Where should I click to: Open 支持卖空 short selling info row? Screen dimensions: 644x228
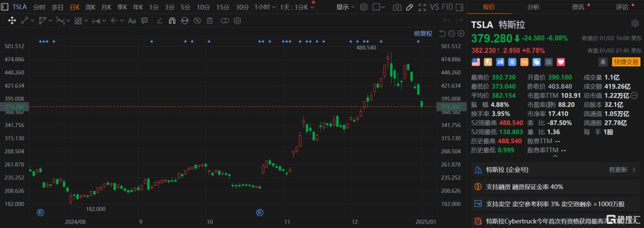click(555, 204)
